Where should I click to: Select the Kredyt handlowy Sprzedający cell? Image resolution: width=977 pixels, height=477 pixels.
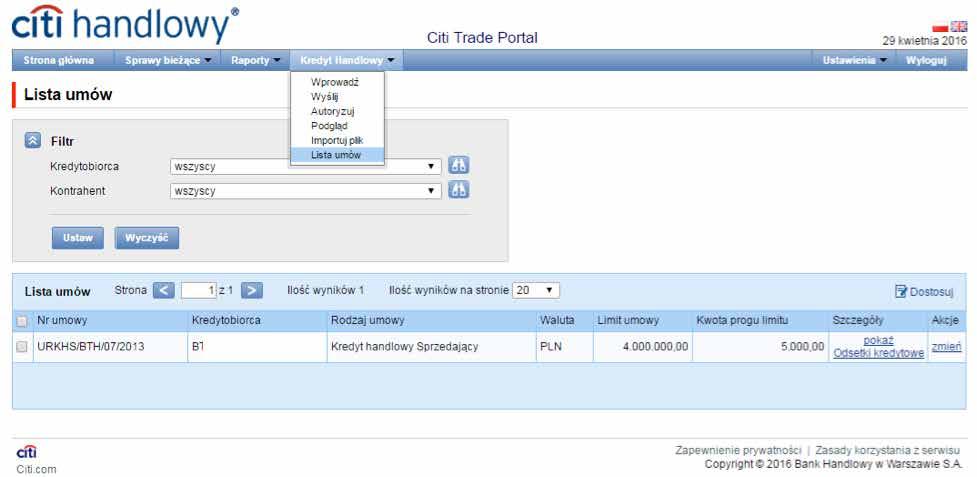431,347
